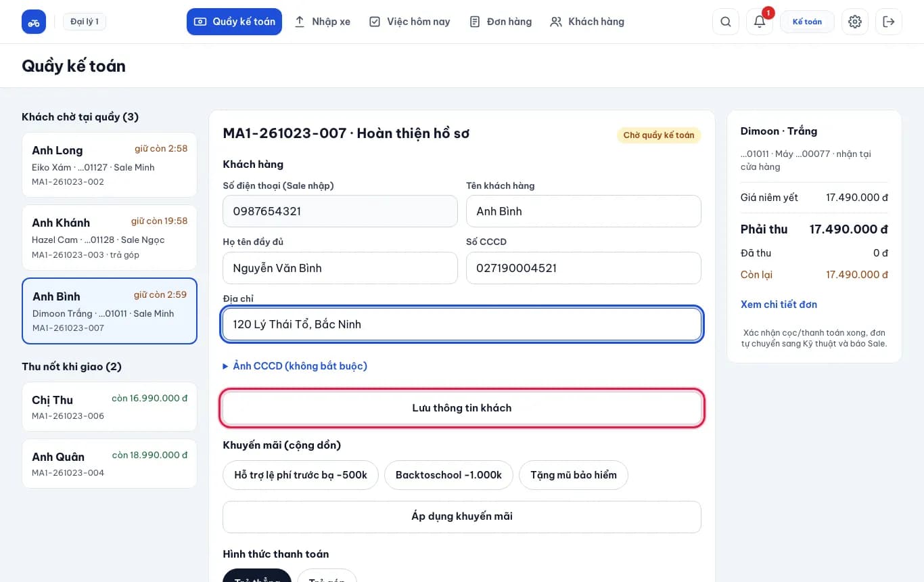Image resolution: width=924 pixels, height=582 pixels.
Task: Open the Kế toán role selector
Action: pyautogui.click(x=807, y=22)
